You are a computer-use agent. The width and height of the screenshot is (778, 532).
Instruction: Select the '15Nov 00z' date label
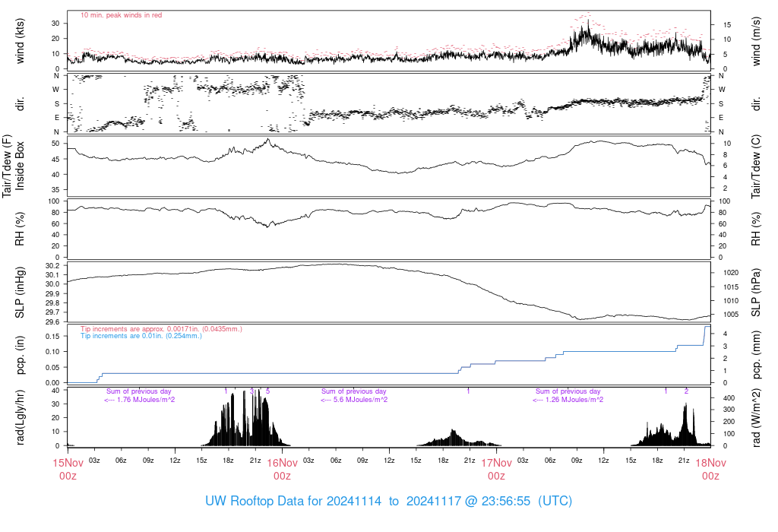(68, 470)
